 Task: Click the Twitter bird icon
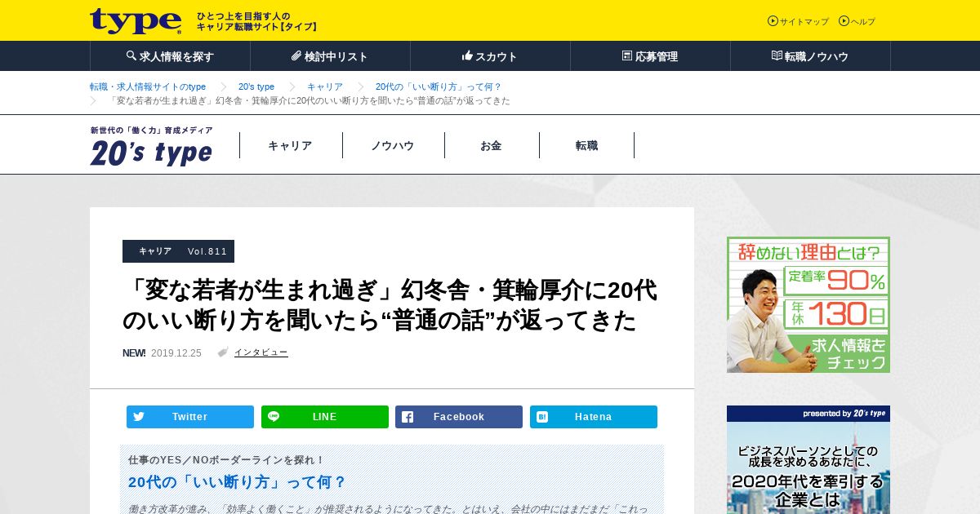(139, 416)
